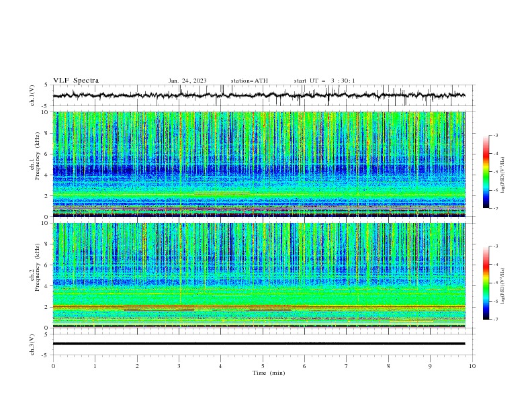Click the lower ch.2 PSD color bar
Viewport: 532px width, 411px height.
tap(486, 283)
